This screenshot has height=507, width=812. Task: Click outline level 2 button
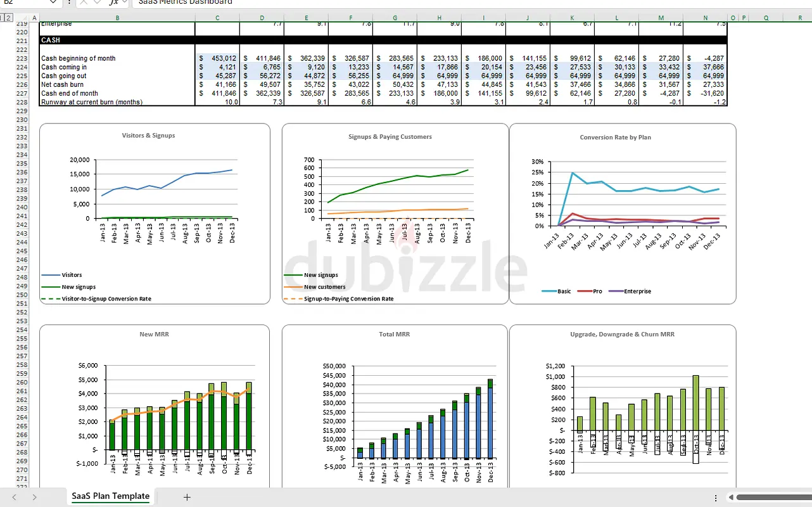coord(10,17)
